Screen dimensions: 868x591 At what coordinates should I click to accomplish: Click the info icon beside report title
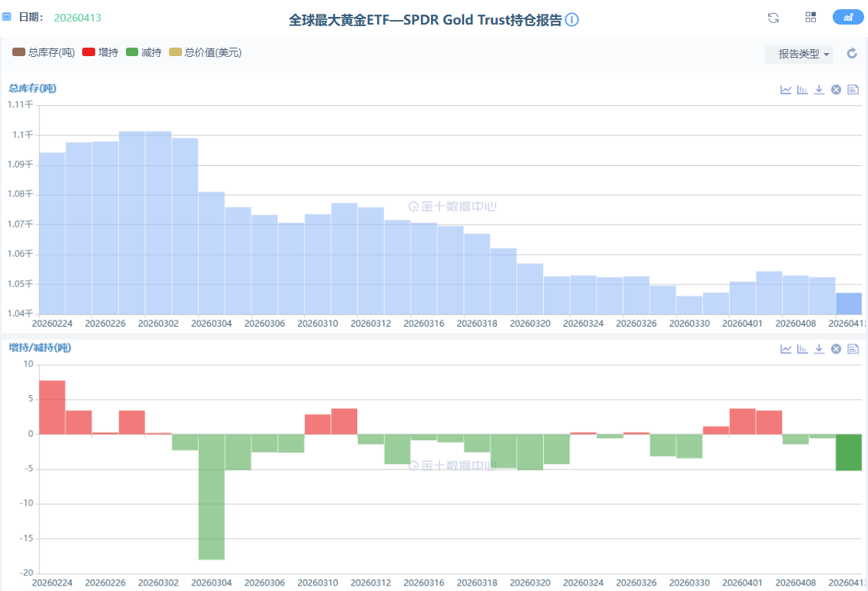(x=571, y=20)
